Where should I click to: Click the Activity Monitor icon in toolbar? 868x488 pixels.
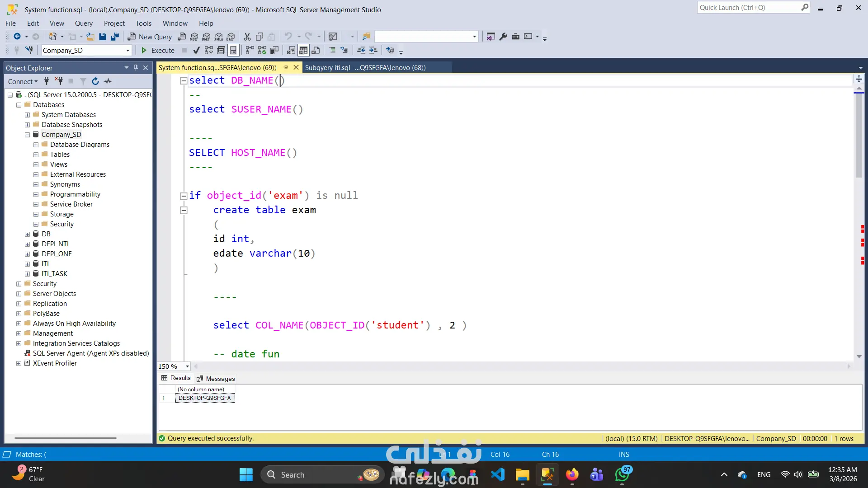[x=333, y=37]
